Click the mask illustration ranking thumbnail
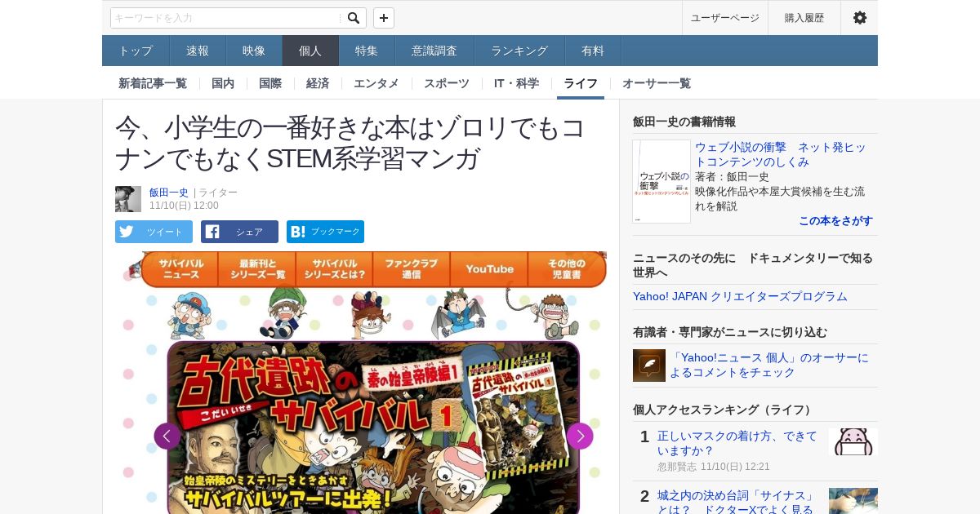Viewport: 980px width, 514px height. click(x=853, y=441)
